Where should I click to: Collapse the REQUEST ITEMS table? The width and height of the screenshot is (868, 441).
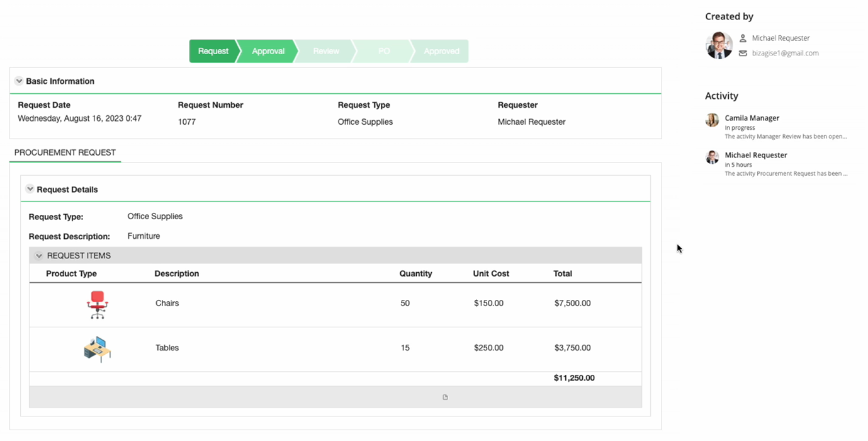point(39,256)
